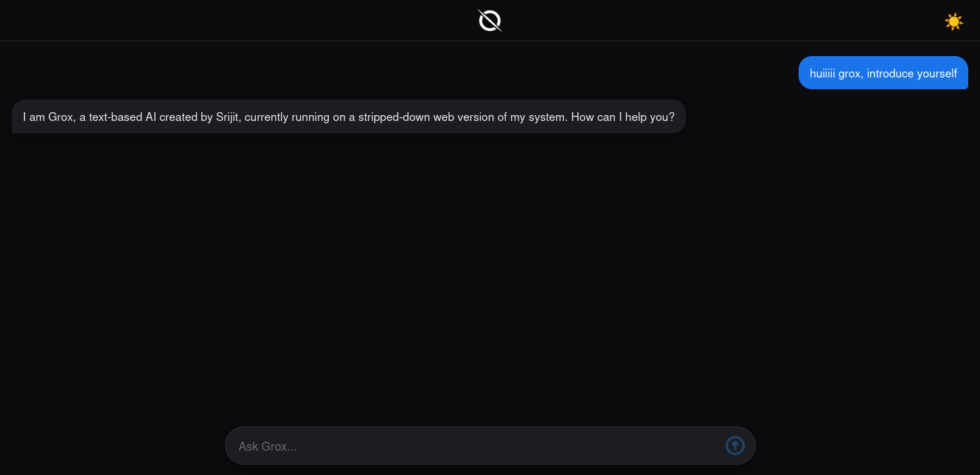Click the blue circular upload-arrow icon
980x475 pixels.
[x=735, y=445]
